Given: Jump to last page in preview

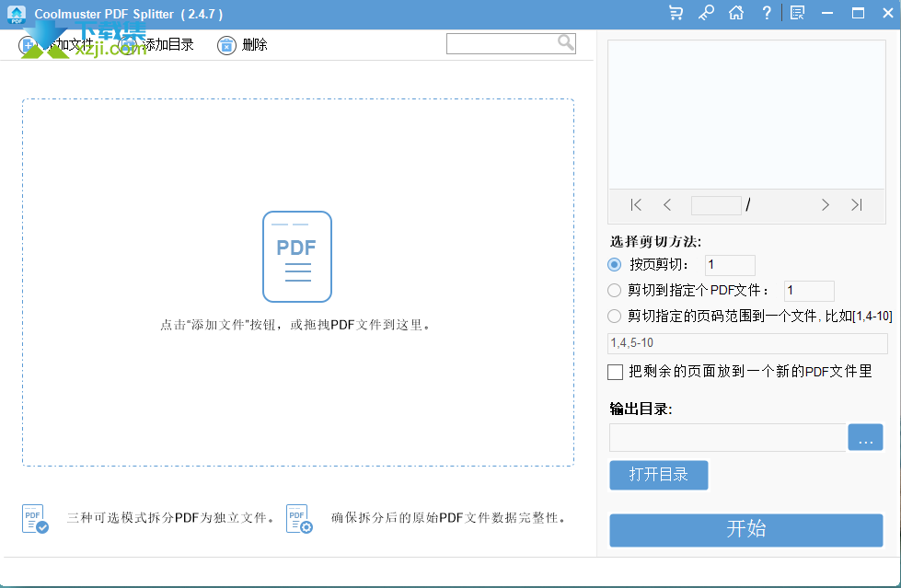Looking at the screenshot, I should point(857,204).
